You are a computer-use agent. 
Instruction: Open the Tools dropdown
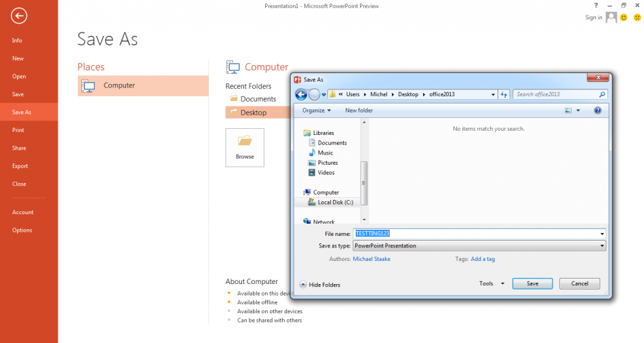[x=491, y=283]
